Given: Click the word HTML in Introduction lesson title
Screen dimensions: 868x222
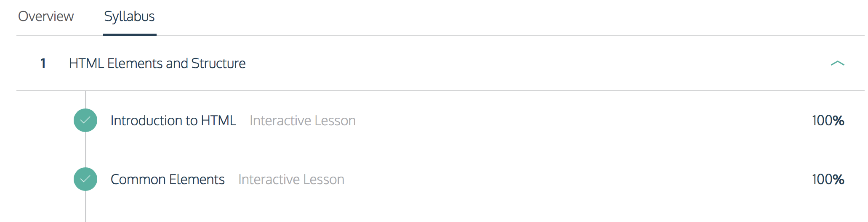Looking at the screenshot, I should tap(218, 121).
